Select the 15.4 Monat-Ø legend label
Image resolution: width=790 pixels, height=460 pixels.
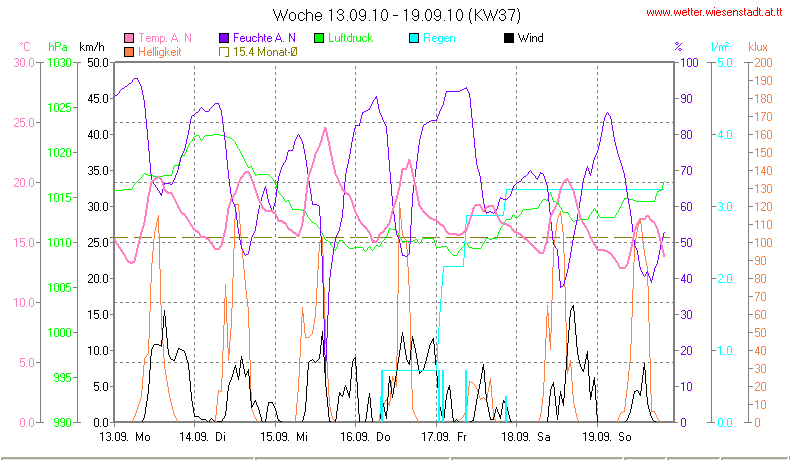coord(265,52)
